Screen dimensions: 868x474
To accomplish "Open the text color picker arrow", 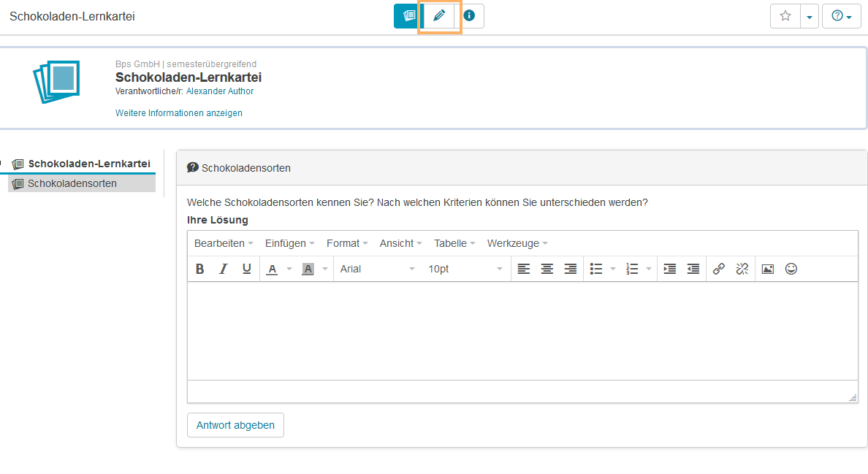I will (x=289, y=269).
